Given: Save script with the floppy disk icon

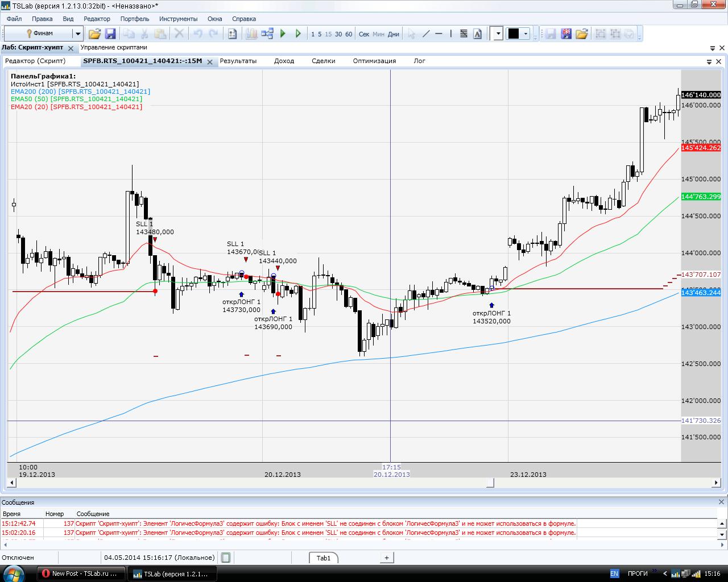Looking at the screenshot, I should [x=110, y=34].
